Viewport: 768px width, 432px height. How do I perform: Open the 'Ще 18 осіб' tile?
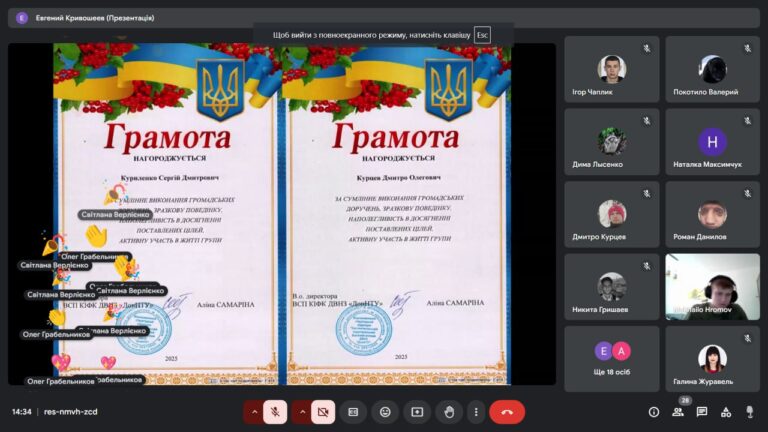tap(612, 359)
